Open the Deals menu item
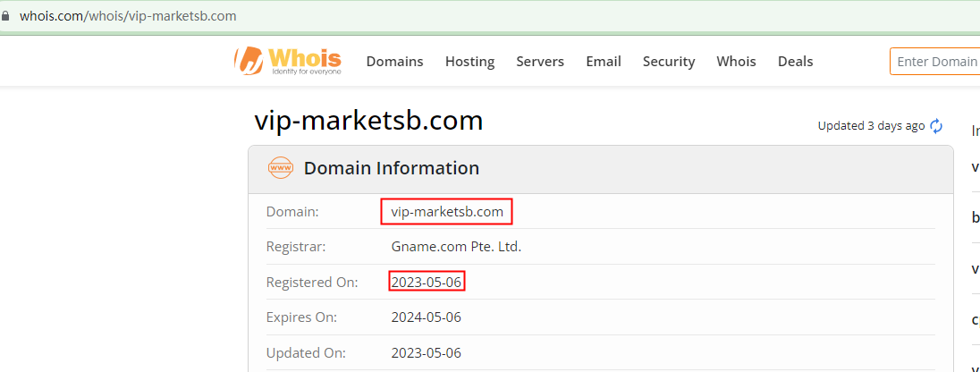 coord(795,62)
